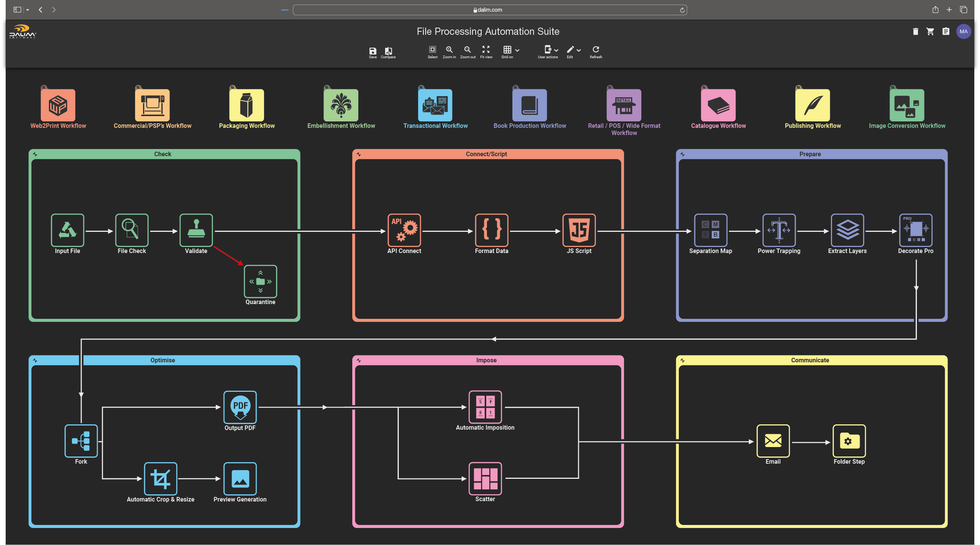Open the Embellishment Workflow tile
The height and width of the screenshot is (545, 980).
pos(341,106)
